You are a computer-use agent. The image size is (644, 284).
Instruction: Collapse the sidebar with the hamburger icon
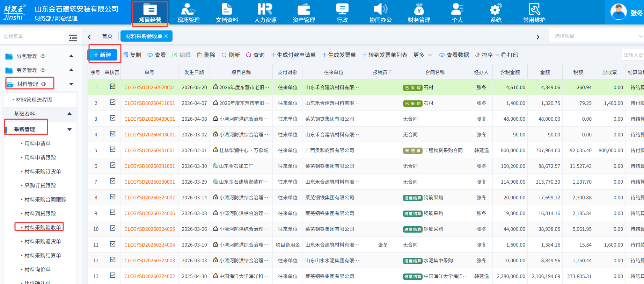click(x=73, y=38)
